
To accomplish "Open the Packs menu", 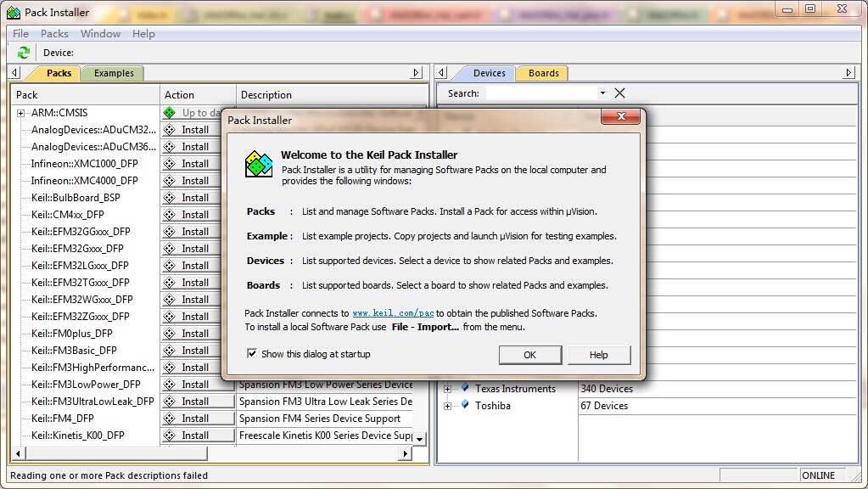I will coord(54,34).
